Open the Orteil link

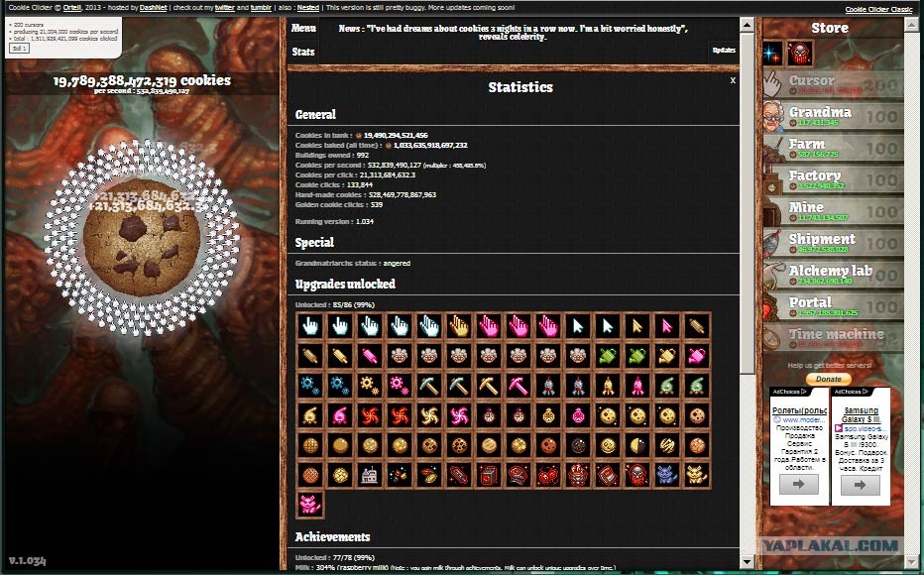72,8
